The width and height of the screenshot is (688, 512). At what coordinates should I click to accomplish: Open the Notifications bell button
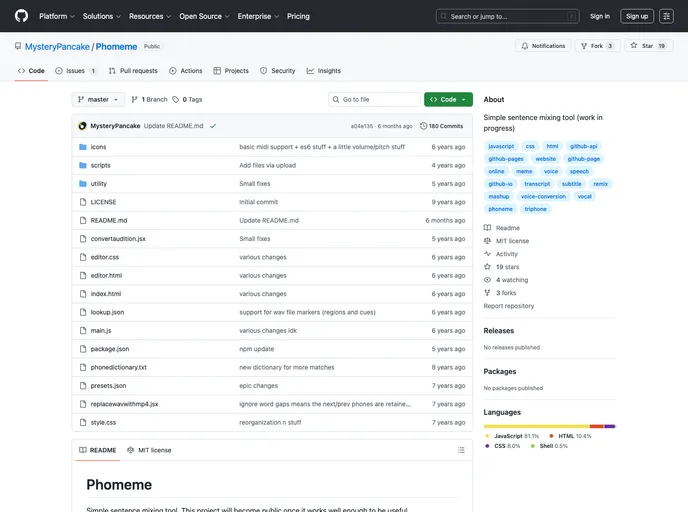543,46
